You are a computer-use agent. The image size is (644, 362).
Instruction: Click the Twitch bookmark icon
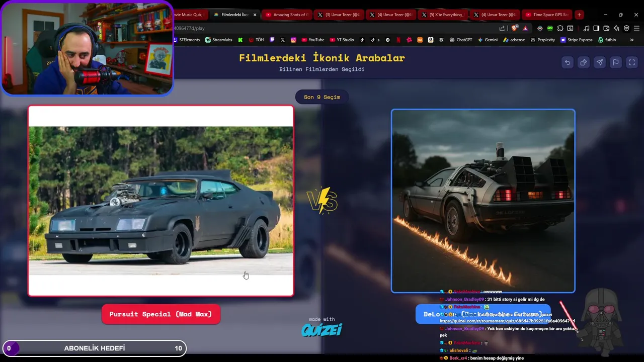(272, 40)
